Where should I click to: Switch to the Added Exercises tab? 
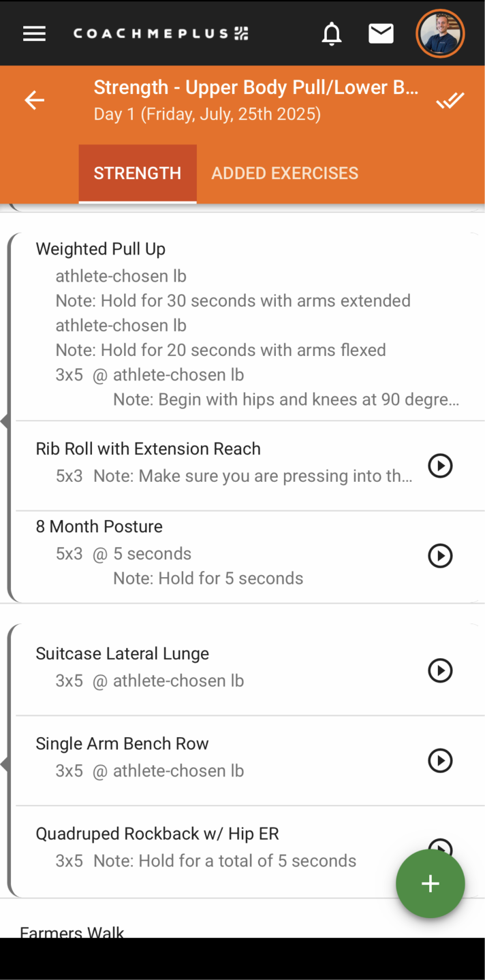[285, 173]
